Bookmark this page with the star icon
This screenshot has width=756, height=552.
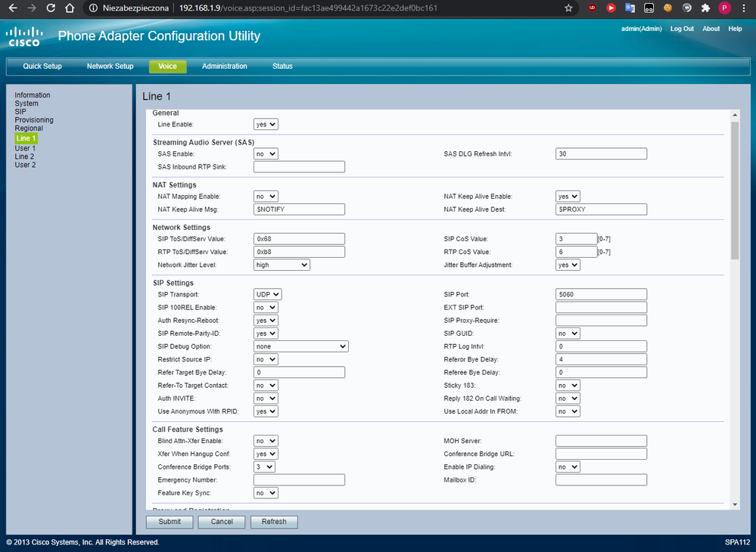(x=568, y=8)
